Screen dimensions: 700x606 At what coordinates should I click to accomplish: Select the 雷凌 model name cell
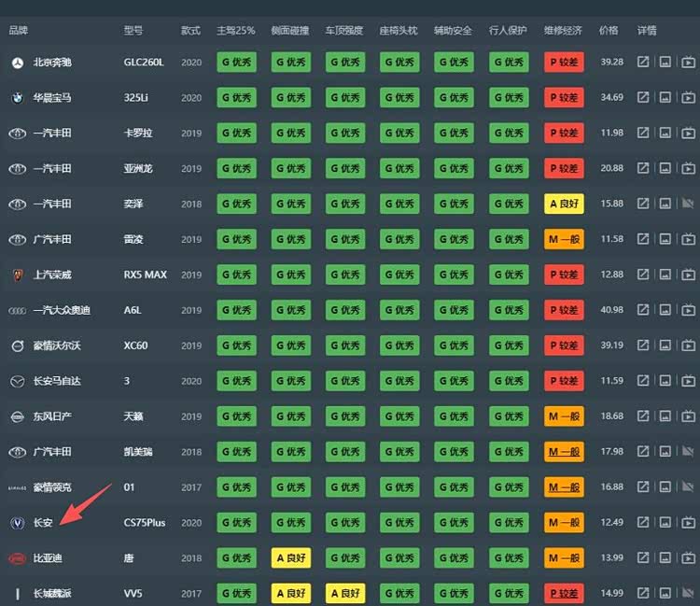click(134, 239)
